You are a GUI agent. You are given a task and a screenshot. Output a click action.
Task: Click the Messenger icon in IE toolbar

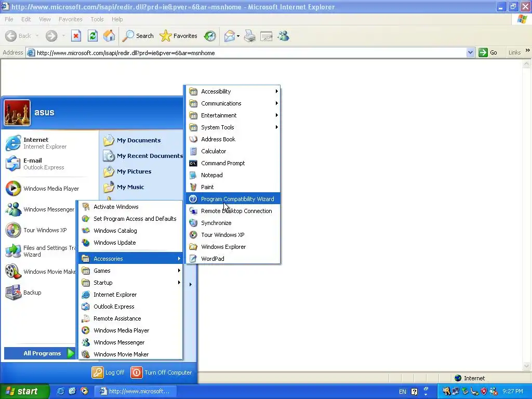click(x=283, y=36)
